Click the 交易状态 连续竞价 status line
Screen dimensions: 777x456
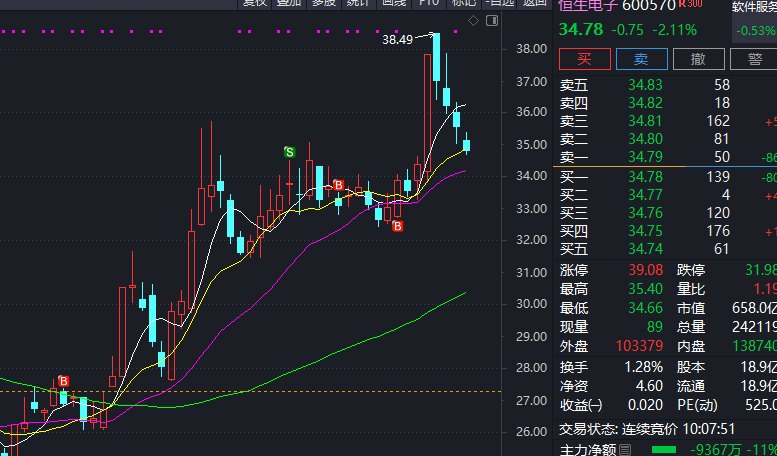pyautogui.click(x=647, y=429)
